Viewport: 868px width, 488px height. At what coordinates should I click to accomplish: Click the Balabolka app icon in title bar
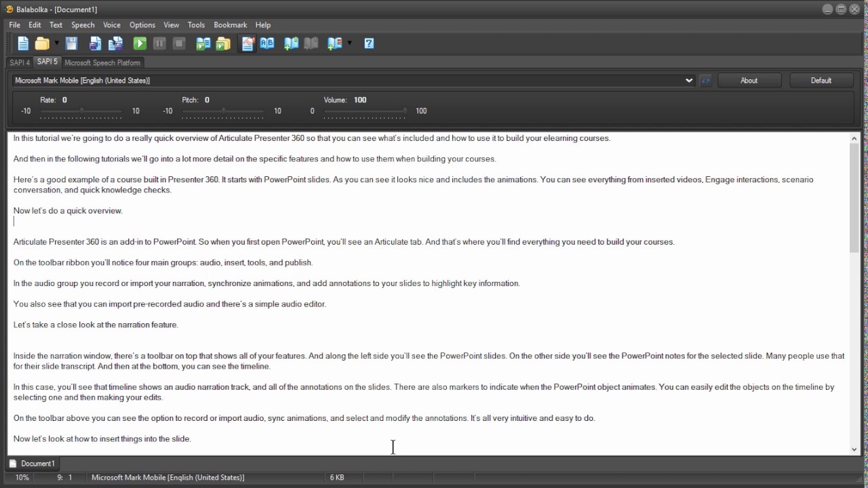tap(9, 9)
